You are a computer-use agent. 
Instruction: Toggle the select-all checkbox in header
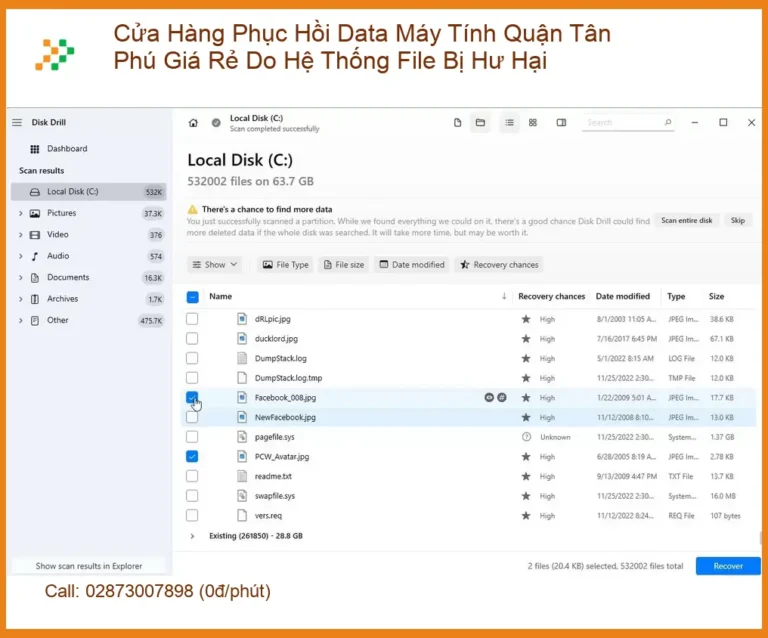(x=192, y=297)
